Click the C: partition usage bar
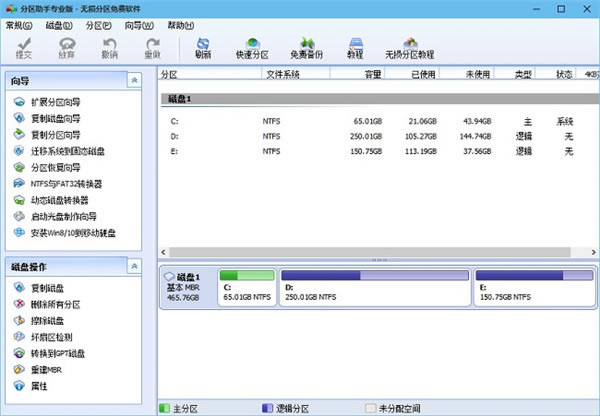 246,275
